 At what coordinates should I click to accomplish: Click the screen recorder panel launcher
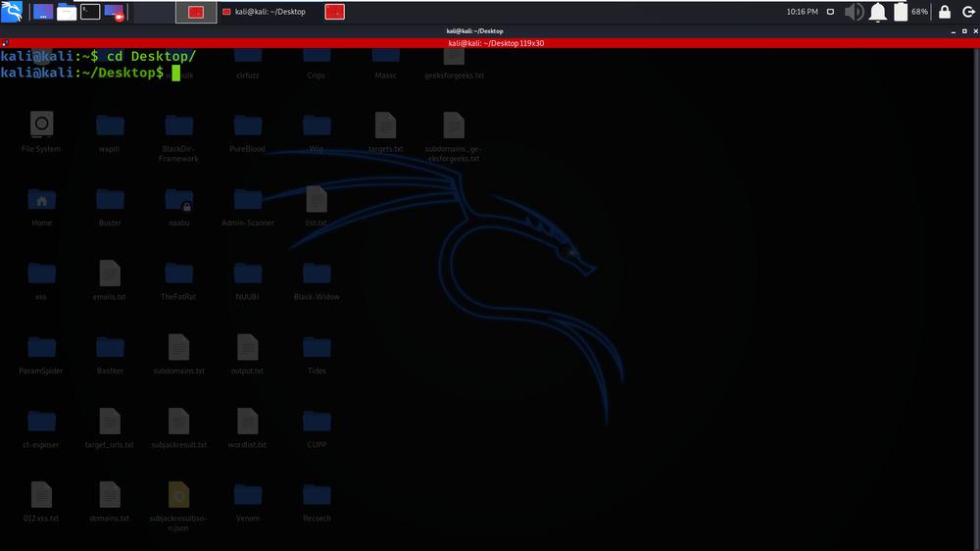[x=115, y=12]
